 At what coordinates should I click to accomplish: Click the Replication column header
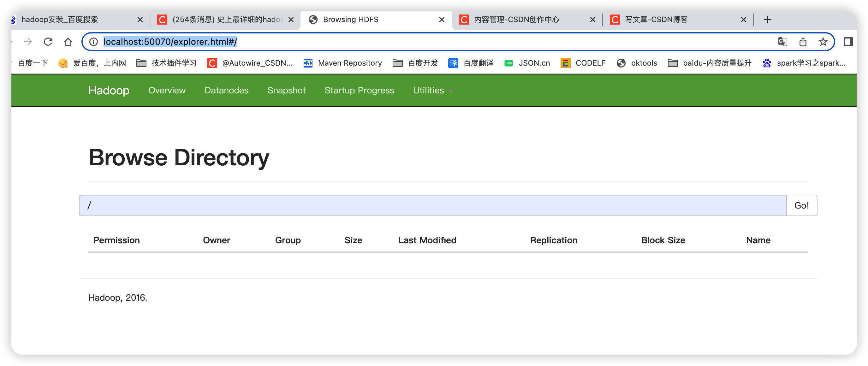coord(553,240)
